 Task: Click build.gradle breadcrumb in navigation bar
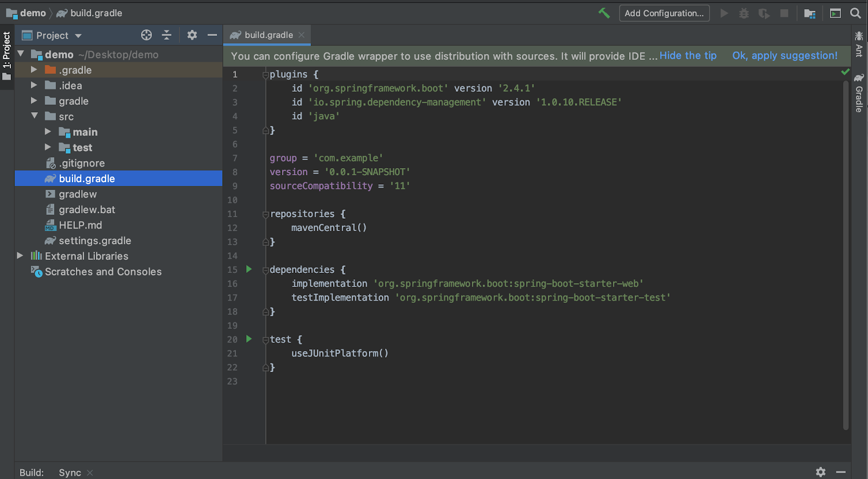click(x=90, y=13)
